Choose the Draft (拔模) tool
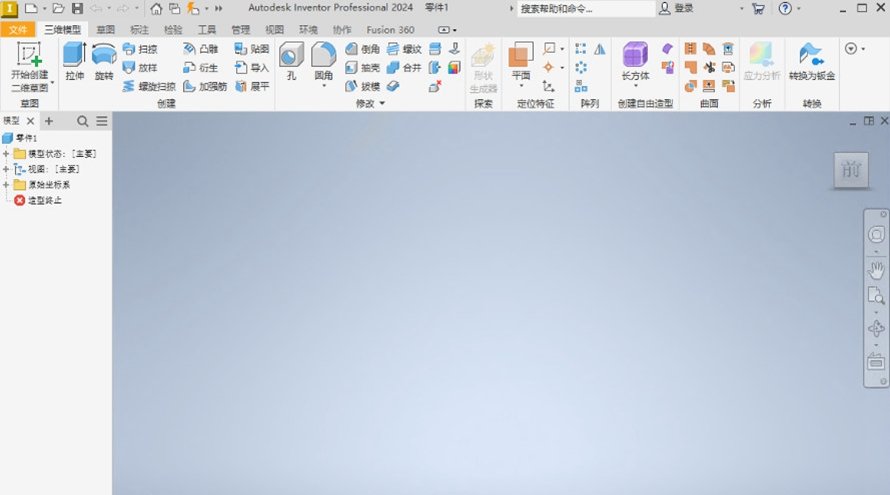Image resolution: width=890 pixels, height=495 pixels. 362,86
